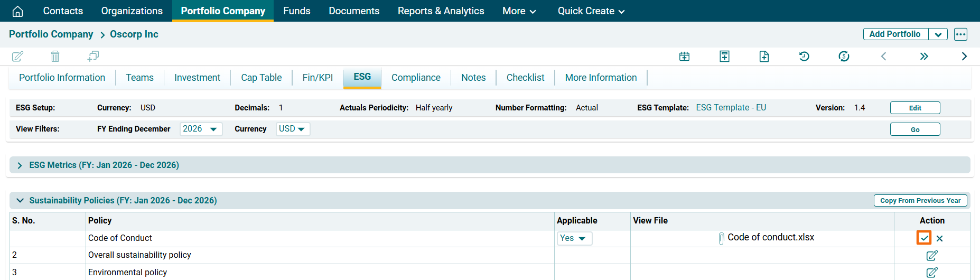
Task: Open the Funds menu item
Action: tap(296, 11)
